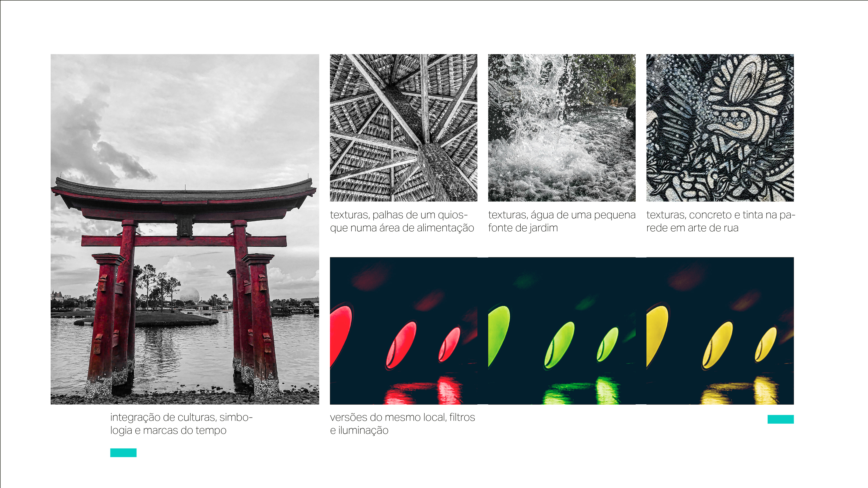868x488 pixels.
Task: Select caption 'integração de culturas, simbologia'
Action: (x=181, y=424)
